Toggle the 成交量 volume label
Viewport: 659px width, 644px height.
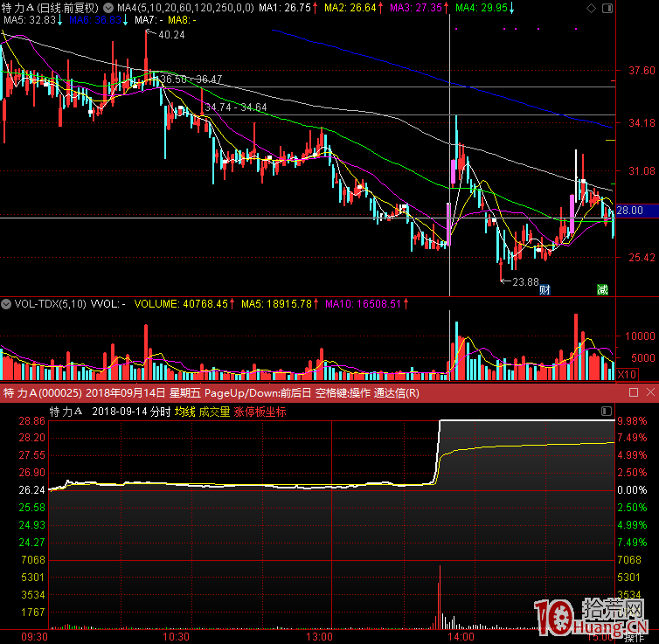(x=214, y=412)
